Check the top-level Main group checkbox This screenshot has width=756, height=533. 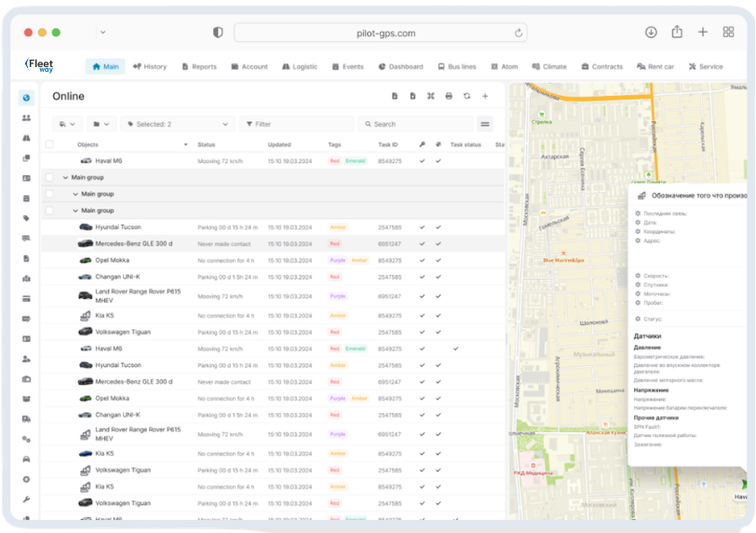point(49,177)
